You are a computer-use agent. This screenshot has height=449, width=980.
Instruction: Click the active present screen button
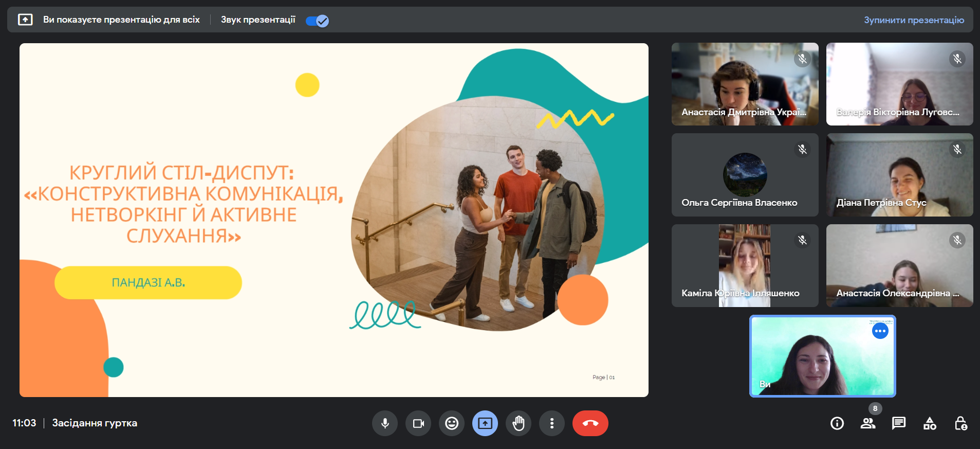point(485,423)
